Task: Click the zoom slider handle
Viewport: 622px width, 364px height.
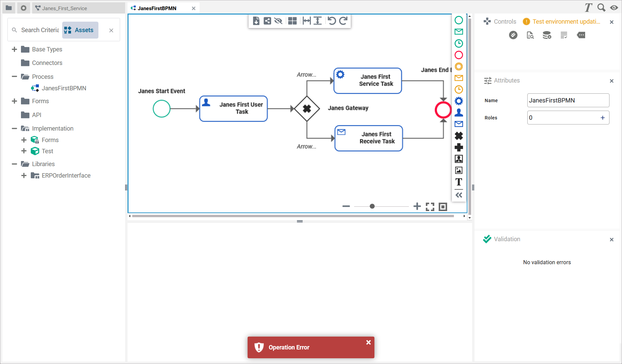Action: pos(372,206)
